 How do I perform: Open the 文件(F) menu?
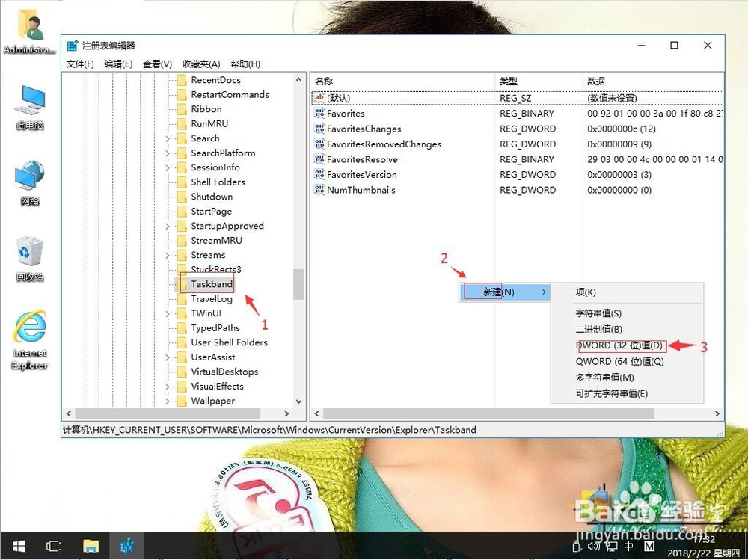coord(80,64)
